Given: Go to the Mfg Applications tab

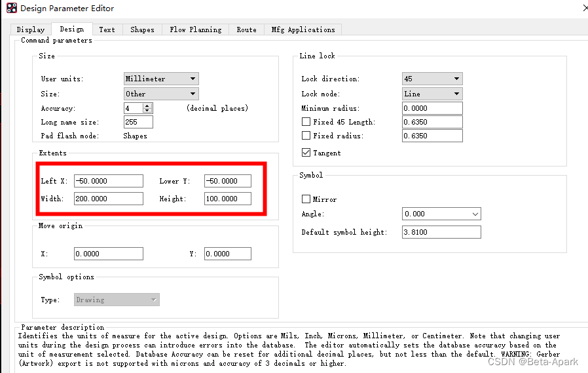Looking at the screenshot, I should 303,29.
